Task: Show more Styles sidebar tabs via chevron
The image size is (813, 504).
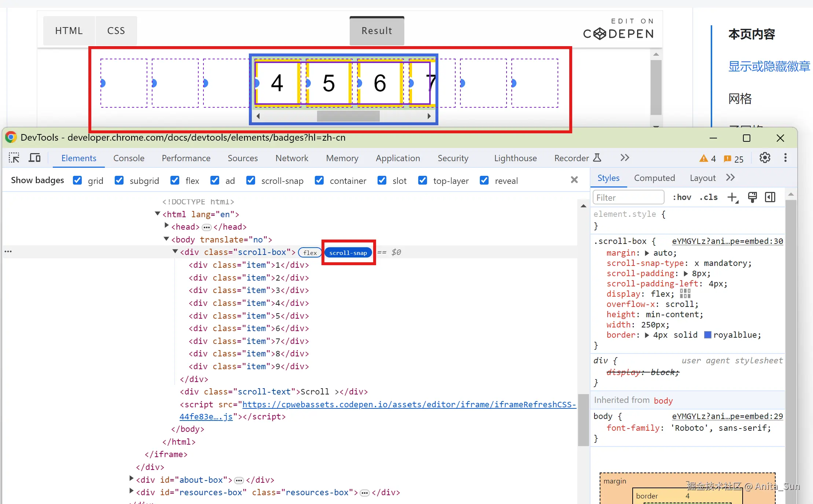Action: click(731, 178)
